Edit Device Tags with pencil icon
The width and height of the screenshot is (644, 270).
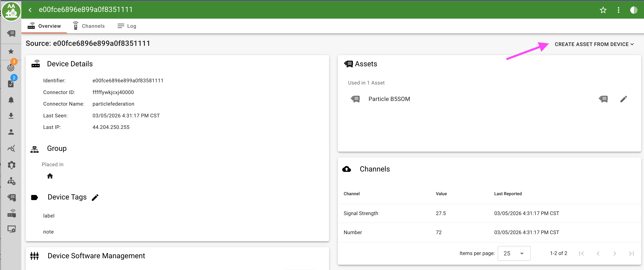point(95,197)
